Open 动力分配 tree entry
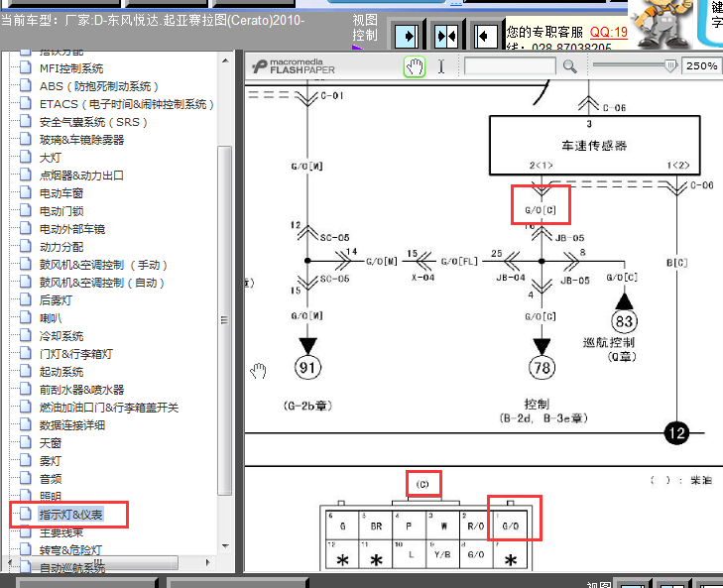The width and height of the screenshot is (723, 588). pos(61,247)
